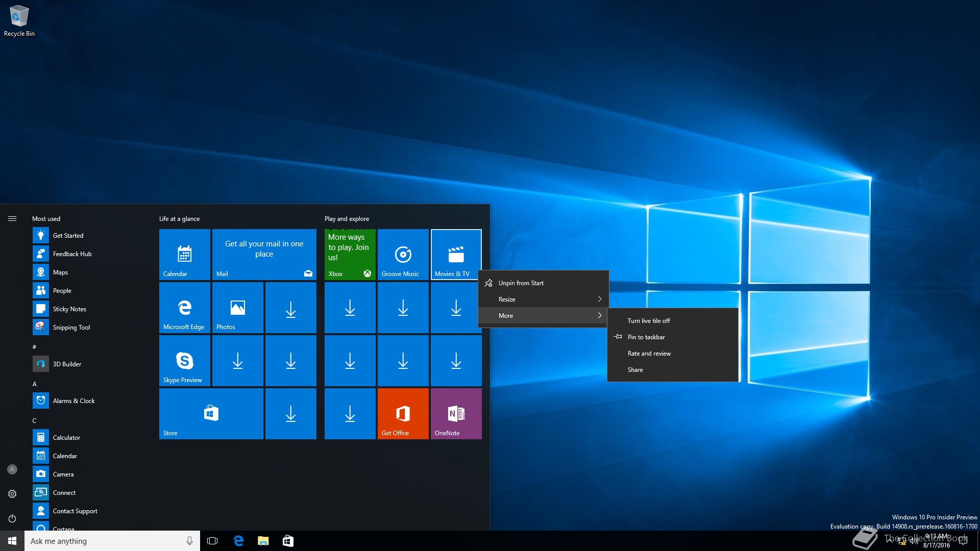The height and width of the screenshot is (551, 980).
Task: Click the 'A' letter header in app list
Action: tap(35, 384)
